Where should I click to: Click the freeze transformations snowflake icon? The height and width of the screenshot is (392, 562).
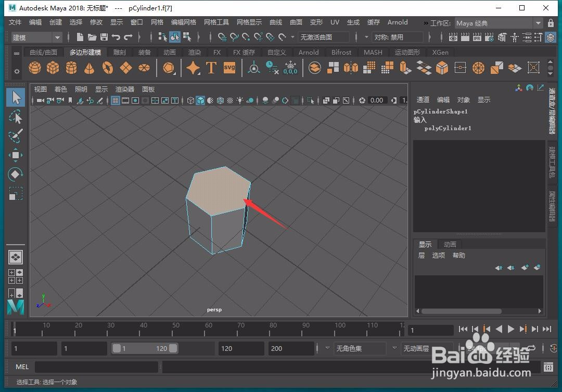click(290, 68)
